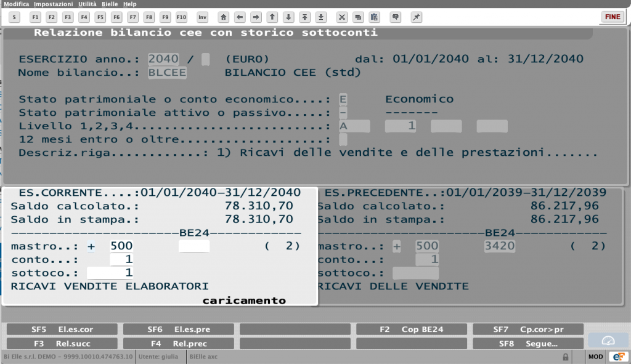Screen dimensions: 631x364
Task: Click SF8 Segue... button
Action: pos(528,344)
